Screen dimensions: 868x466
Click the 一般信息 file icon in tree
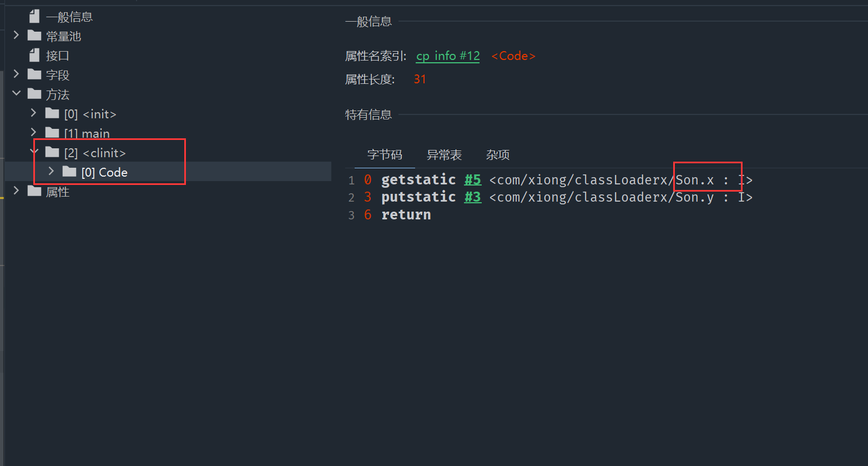tap(34, 17)
